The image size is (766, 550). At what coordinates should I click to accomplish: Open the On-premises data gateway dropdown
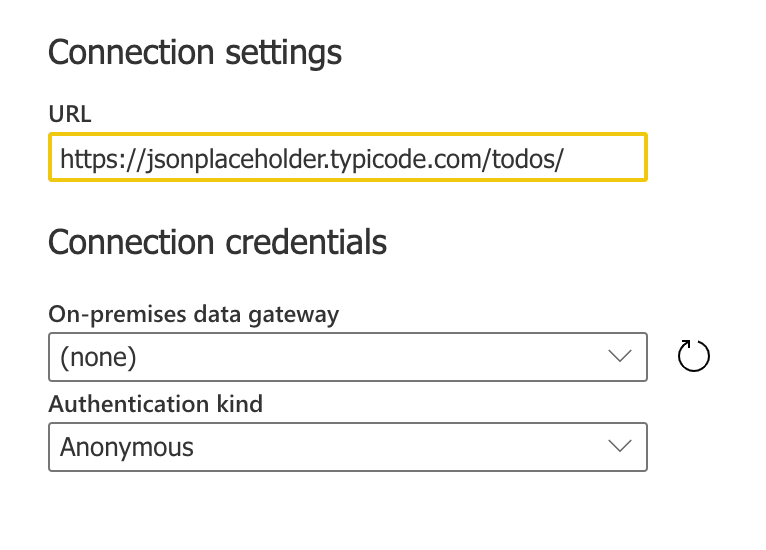(347, 357)
